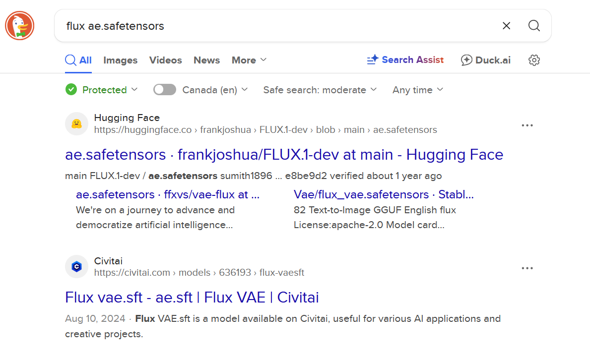Click the Search Assist button
Viewport: 590px width, 364px height.
(405, 60)
